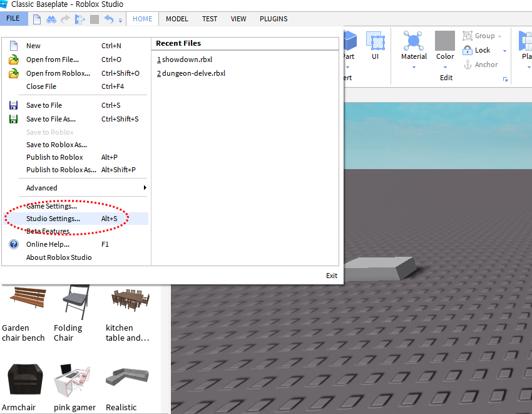Image resolution: width=532 pixels, height=414 pixels.
Task: Select About Roblox Studio entry
Action: coord(76,257)
